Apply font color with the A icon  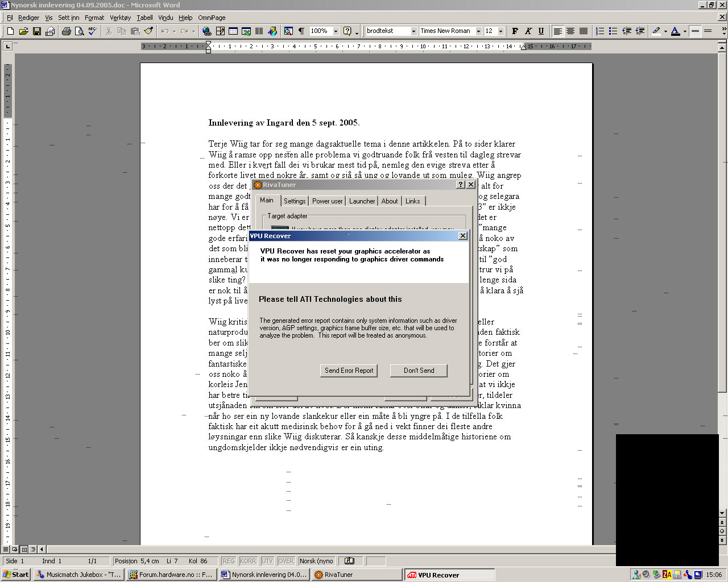pyautogui.click(x=675, y=31)
